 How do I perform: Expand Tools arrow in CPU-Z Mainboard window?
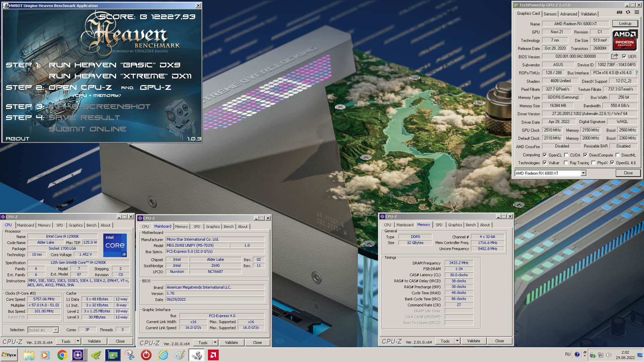point(215,343)
